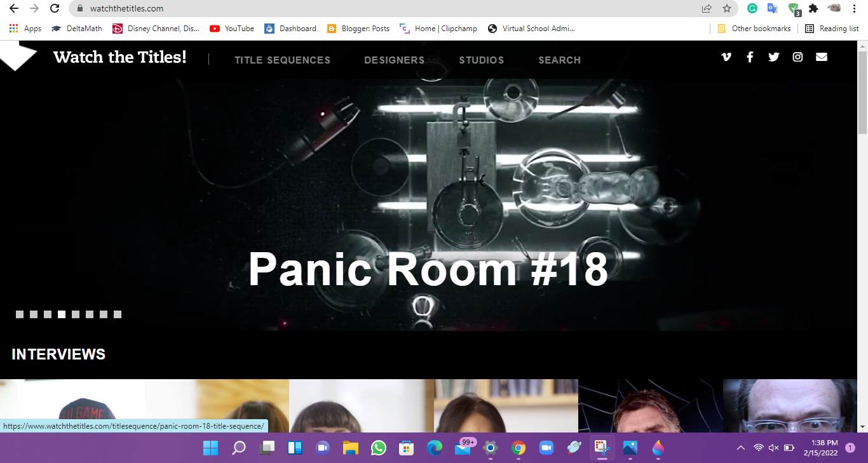
Task: Open the Blogger: Posts bookmark
Action: [x=358, y=29]
